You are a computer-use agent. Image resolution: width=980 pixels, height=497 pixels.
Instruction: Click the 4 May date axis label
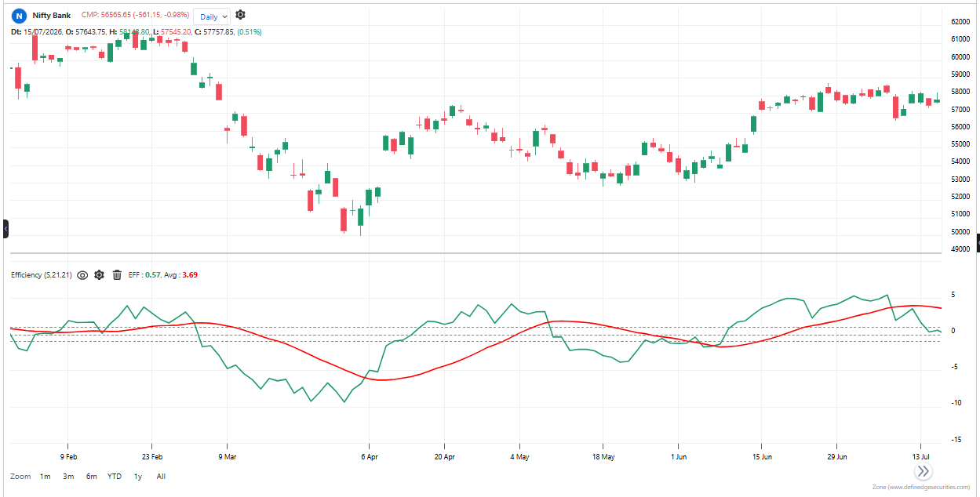coord(519,456)
